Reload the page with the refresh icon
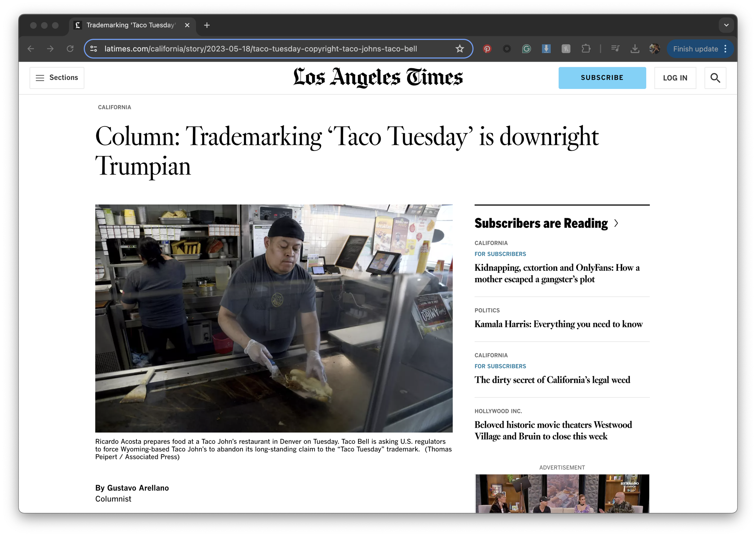 (x=70, y=49)
